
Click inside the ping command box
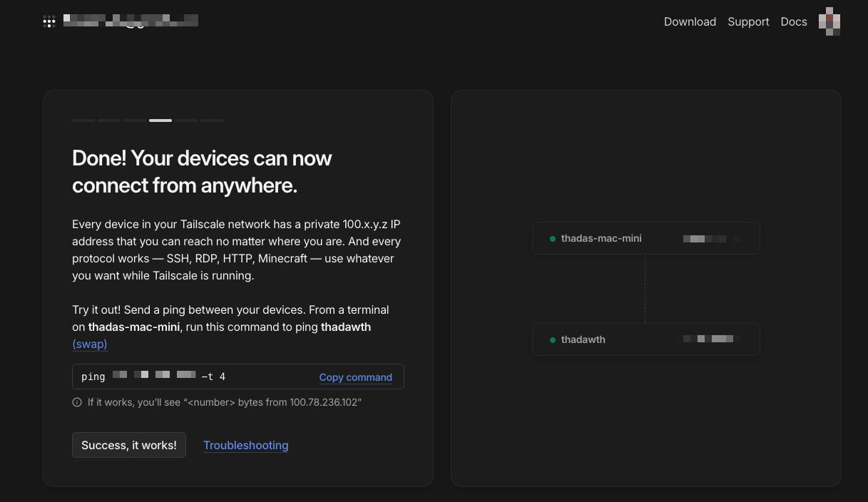point(238,376)
